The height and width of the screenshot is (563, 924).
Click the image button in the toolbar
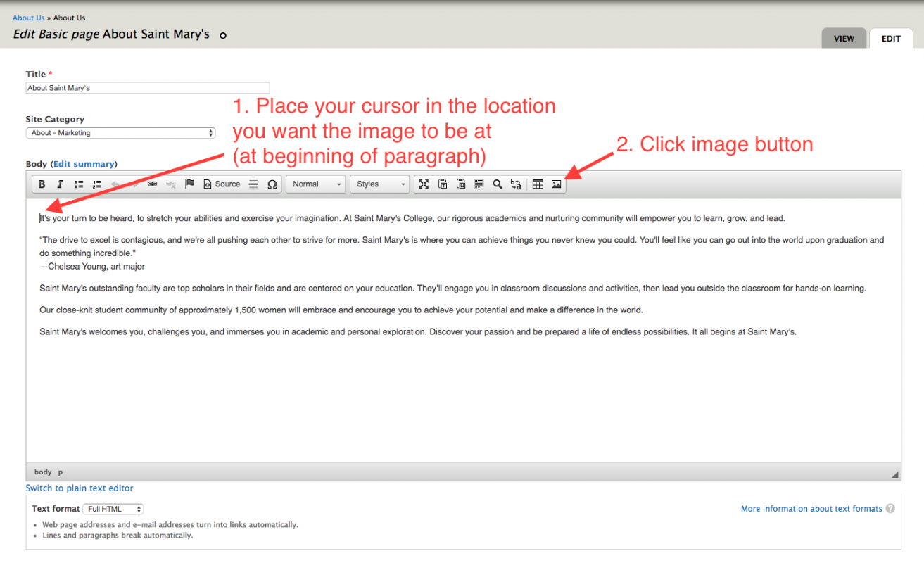click(x=557, y=184)
